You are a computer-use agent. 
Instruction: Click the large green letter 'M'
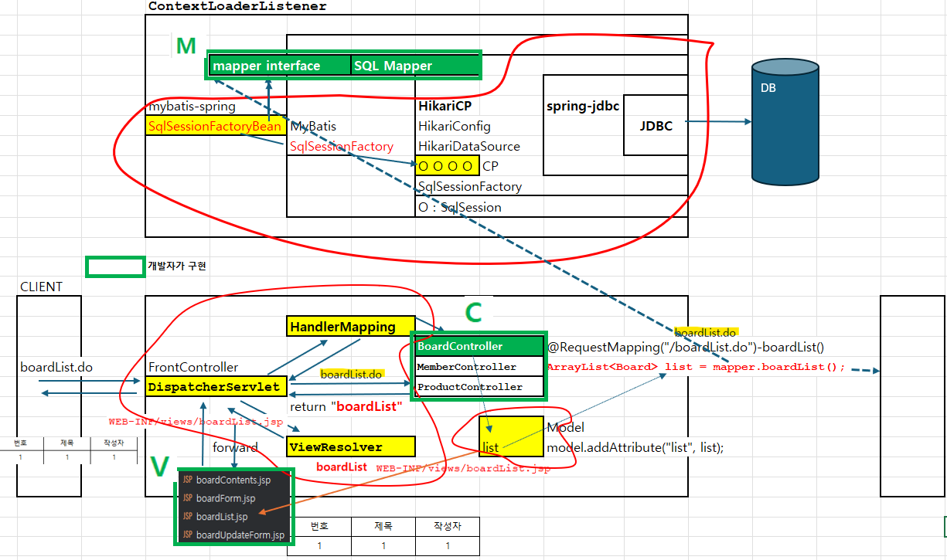point(186,46)
